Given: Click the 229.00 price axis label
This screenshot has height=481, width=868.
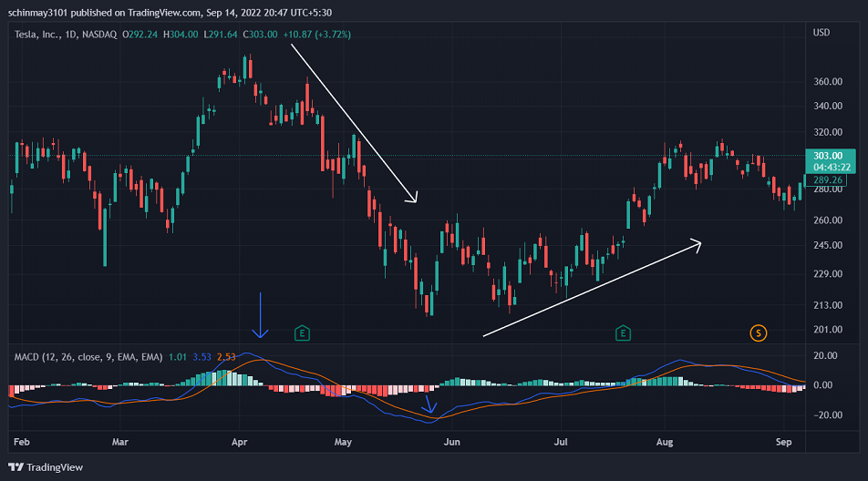Looking at the screenshot, I should pyautogui.click(x=828, y=274).
